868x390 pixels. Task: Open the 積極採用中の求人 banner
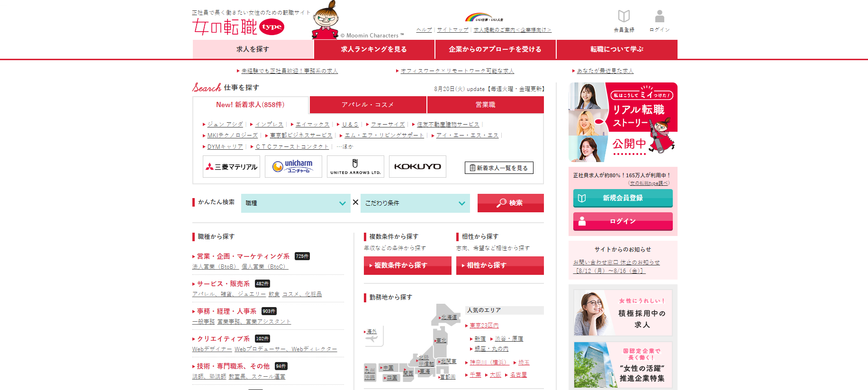[623, 313]
